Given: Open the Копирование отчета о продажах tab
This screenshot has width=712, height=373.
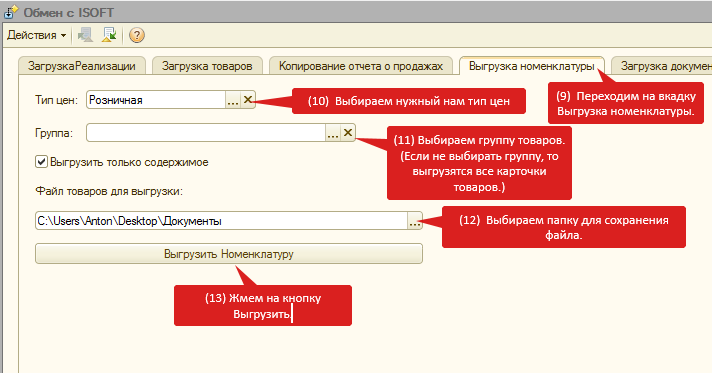Looking at the screenshot, I should pyautogui.click(x=361, y=66).
